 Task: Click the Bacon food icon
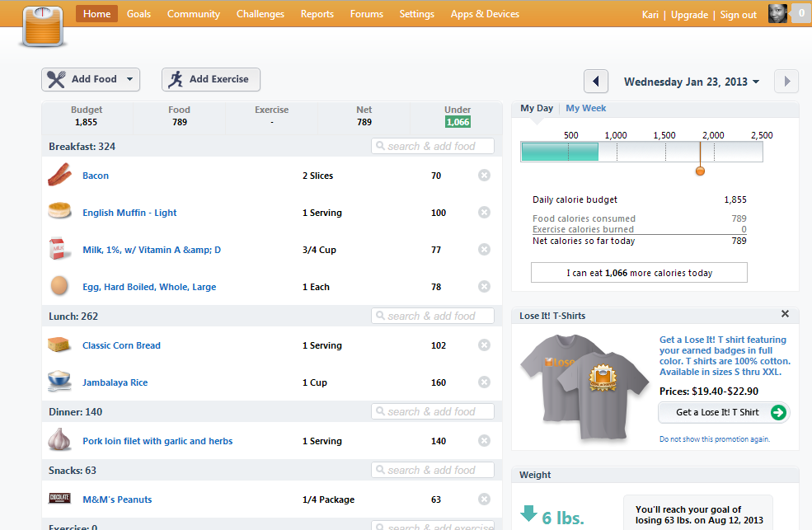[59, 175]
